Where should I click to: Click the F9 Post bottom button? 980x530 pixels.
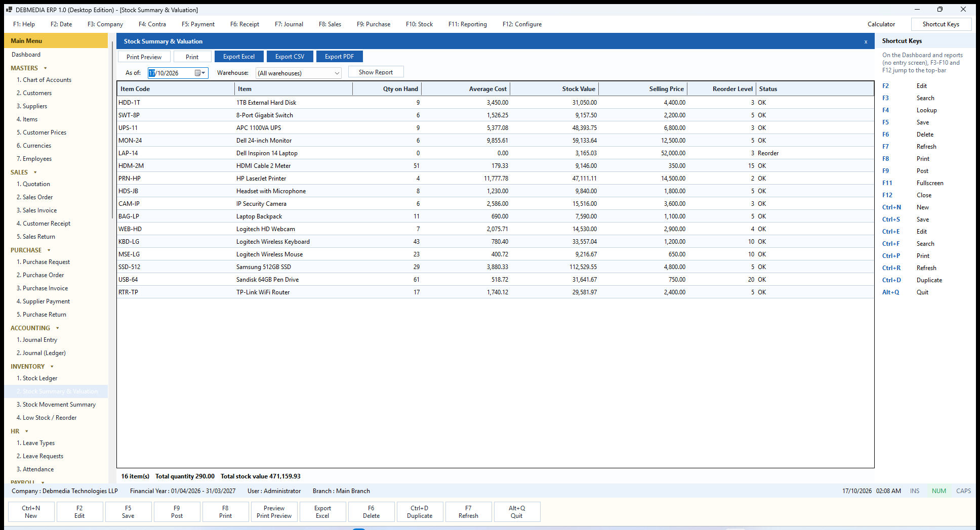pos(177,512)
